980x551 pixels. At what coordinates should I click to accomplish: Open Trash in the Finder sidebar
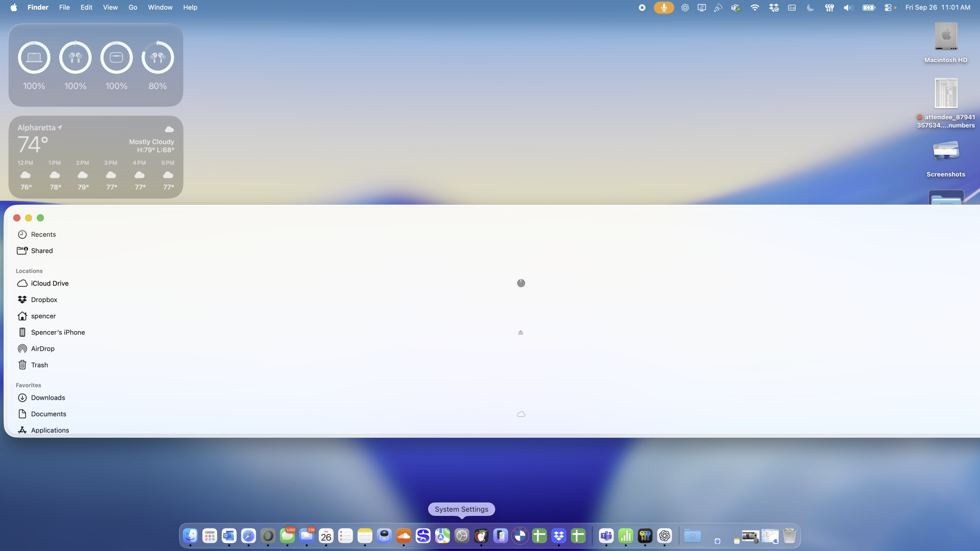click(x=39, y=365)
